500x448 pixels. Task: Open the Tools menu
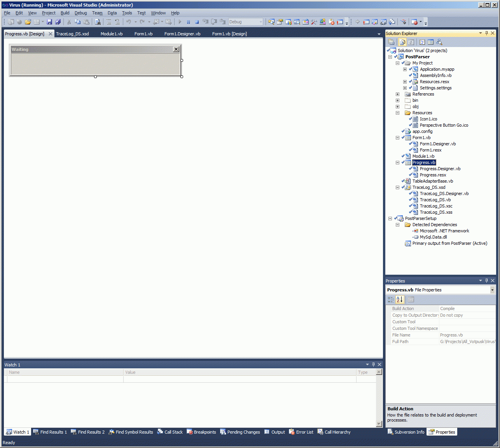point(127,13)
